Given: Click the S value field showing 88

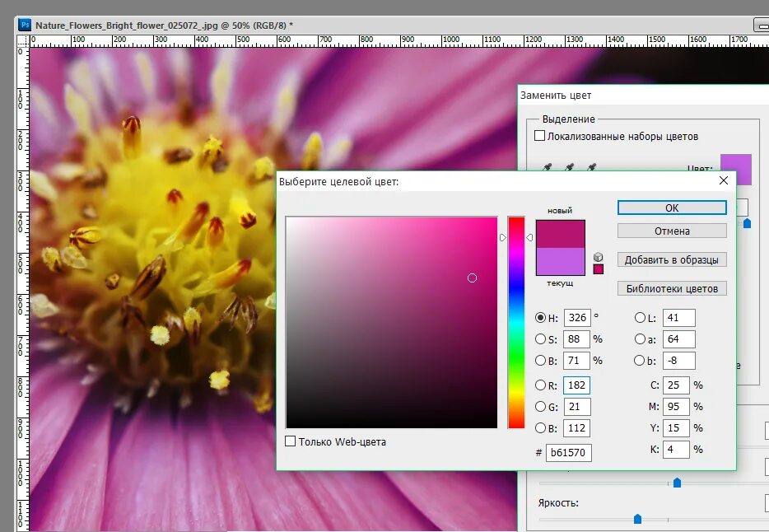Looking at the screenshot, I should [x=577, y=338].
